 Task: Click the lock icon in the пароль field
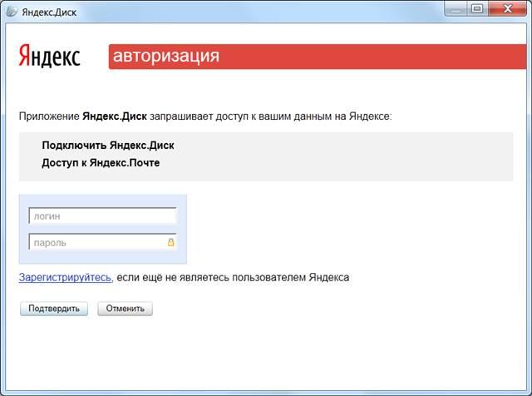click(x=171, y=243)
